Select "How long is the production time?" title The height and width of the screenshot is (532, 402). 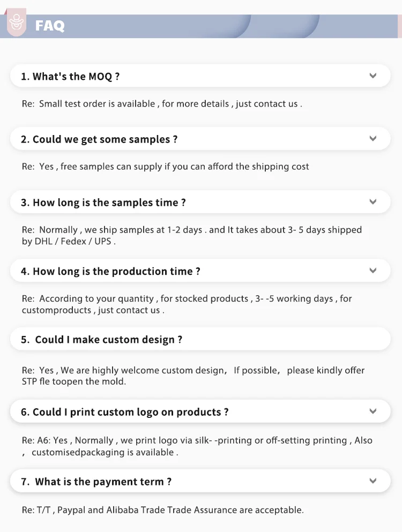coord(110,271)
